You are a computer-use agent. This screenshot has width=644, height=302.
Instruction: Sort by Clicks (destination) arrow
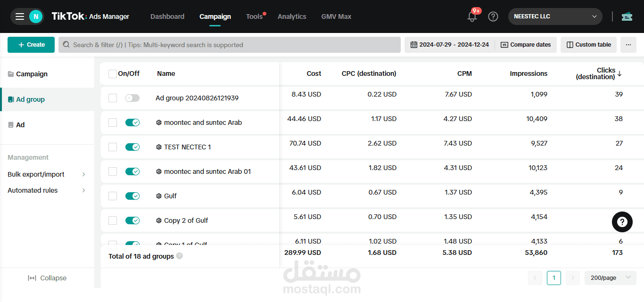pos(619,73)
